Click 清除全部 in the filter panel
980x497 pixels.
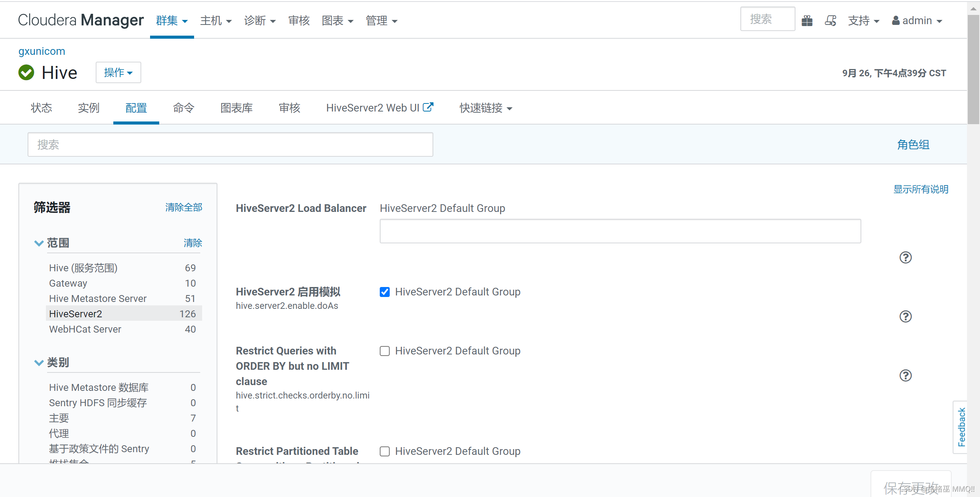pyautogui.click(x=184, y=207)
